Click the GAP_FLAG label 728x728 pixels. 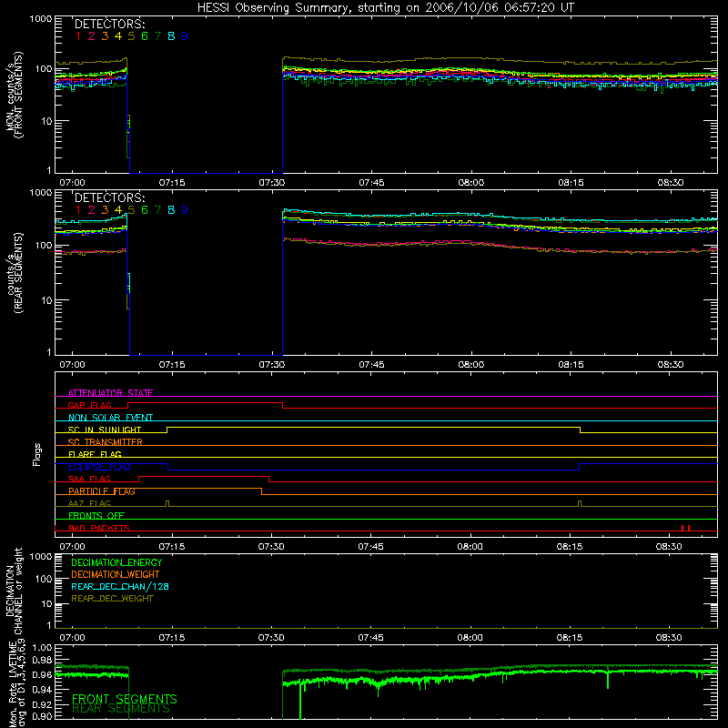coord(89,405)
